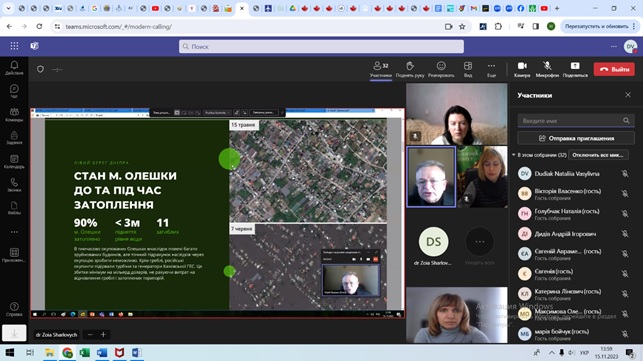Toggle the Participants (Участники) panel
The height and width of the screenshot is (361, 643).
tap(381, 69)
